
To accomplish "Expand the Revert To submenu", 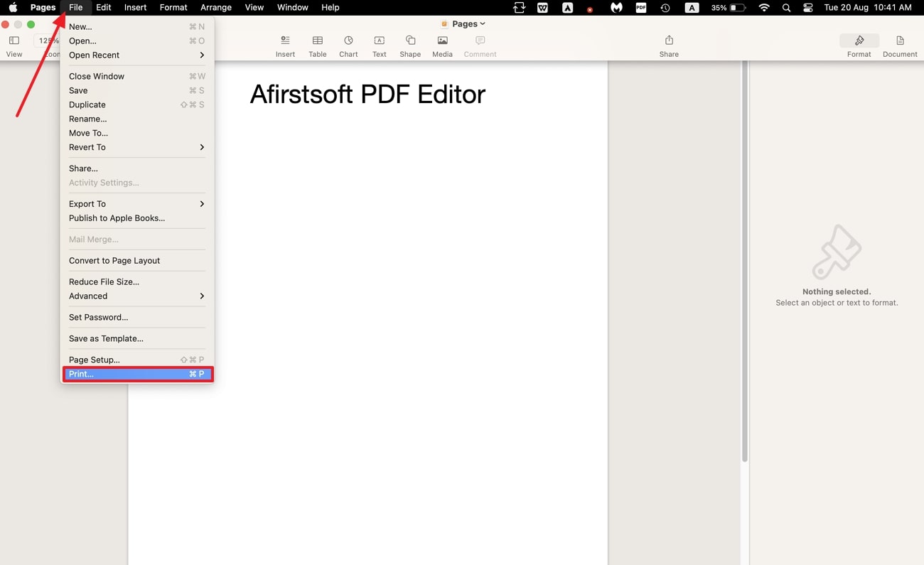I will pos(137,147).
